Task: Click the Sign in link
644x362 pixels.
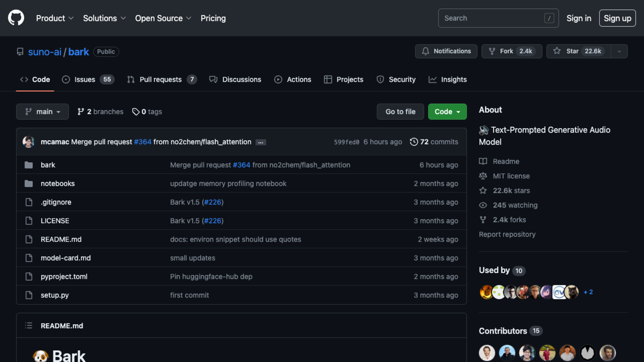Action: coord(579,18)
